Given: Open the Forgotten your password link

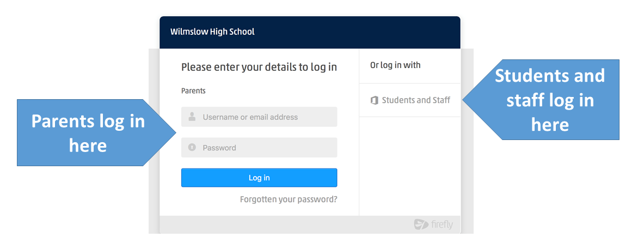Looking at the screenshot, I should [289, 199].
